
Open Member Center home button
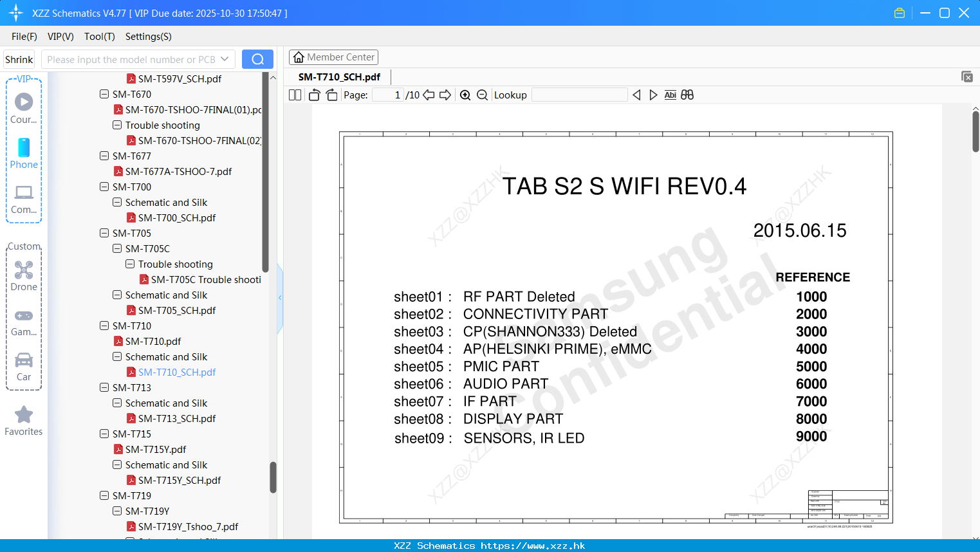[x=333, y=57]
